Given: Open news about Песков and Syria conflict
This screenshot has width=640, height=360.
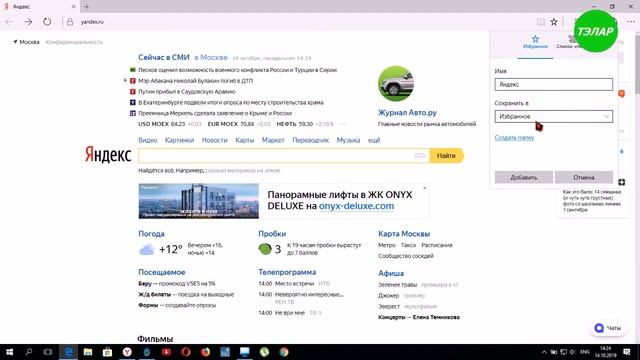Looking at the screenshot, I should coord(238,70).
